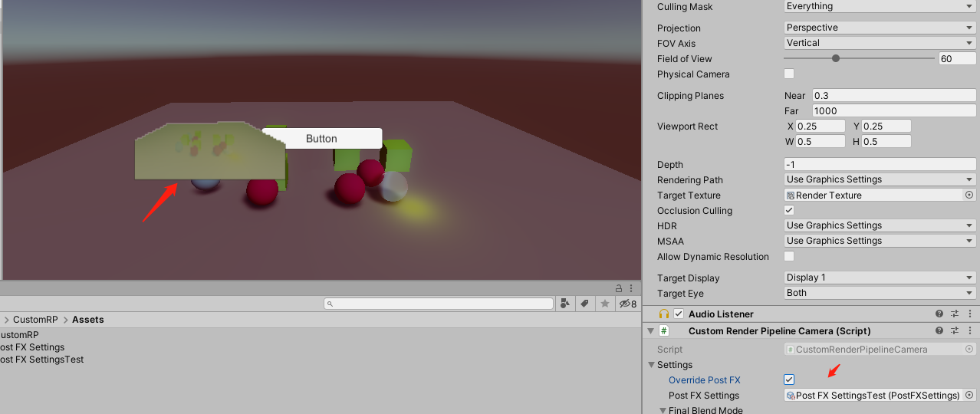This screenshot has height=414, width=980.
Task: Collapse the Settings foldout
Action: coord(652,365)
